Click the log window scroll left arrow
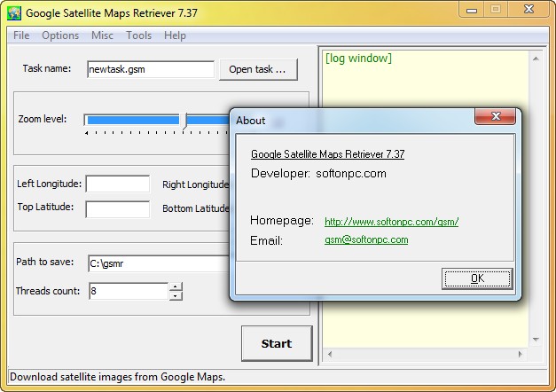Image resolution: width=556 pixels, height=392 pixels. click(330, 354)
